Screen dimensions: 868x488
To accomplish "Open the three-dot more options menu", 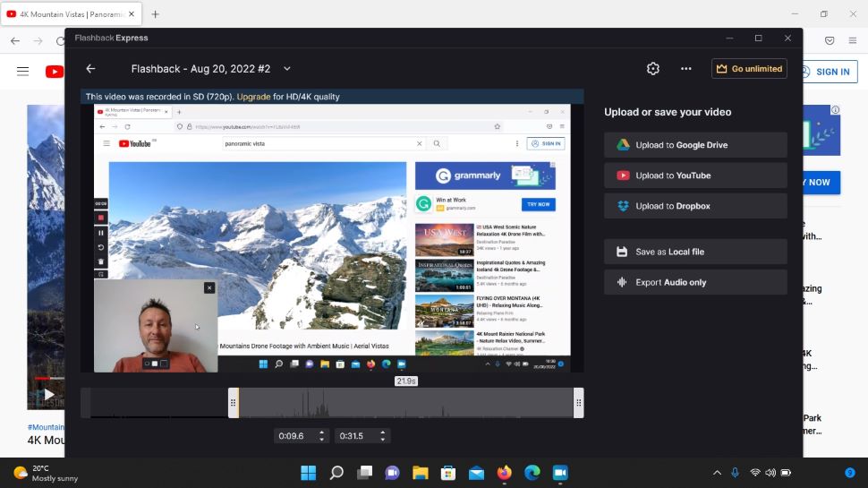I will [x=685, y=69].
